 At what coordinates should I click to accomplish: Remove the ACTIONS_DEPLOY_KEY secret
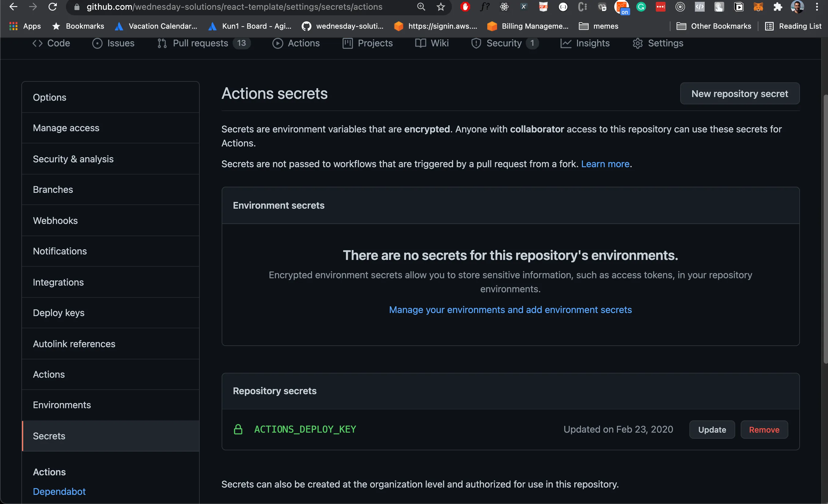coord(764,430)
